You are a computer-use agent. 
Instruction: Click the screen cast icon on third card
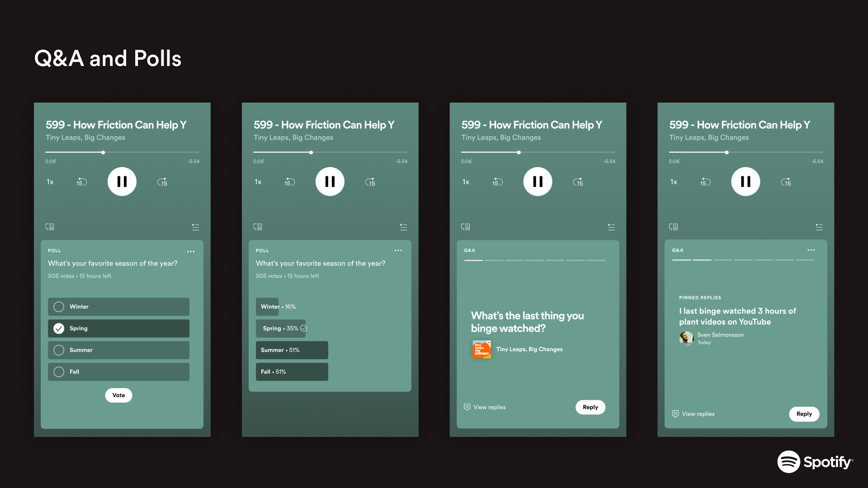tap(465, 226)
